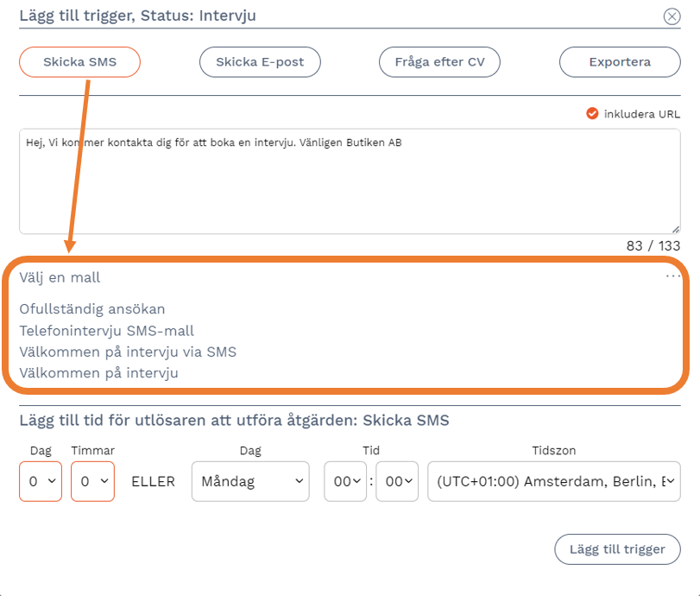This screenshot has width=700, height=596.
Task: Expand the Timmar dropdown
Action: (x=92, y=481)
